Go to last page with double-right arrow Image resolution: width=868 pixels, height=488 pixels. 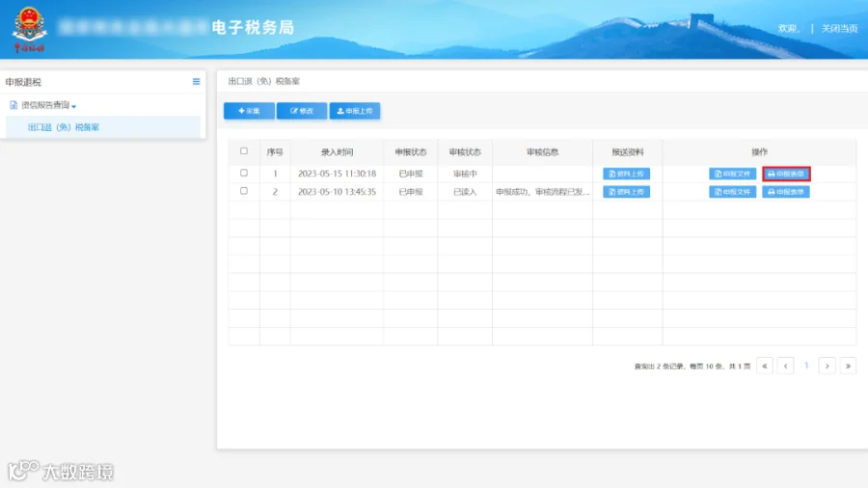point(848,366)
